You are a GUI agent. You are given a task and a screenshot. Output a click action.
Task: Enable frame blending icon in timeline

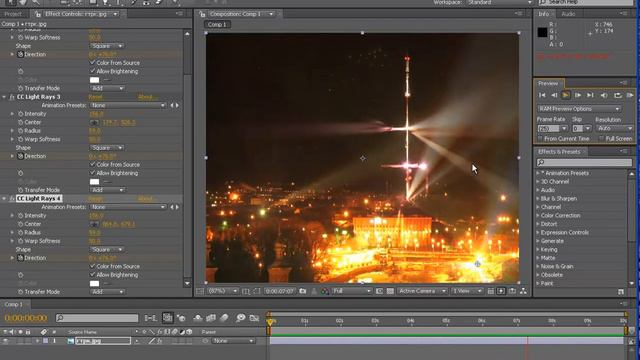[211, 318]
